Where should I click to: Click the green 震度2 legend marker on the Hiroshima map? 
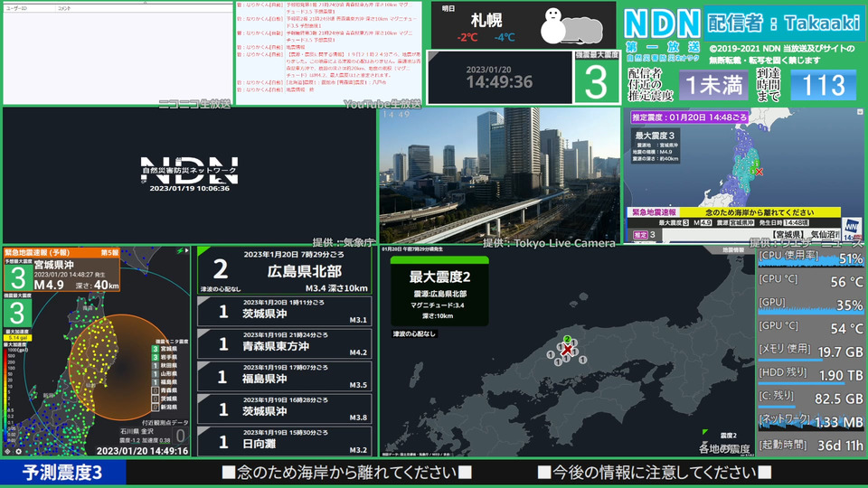tap(704, 432)
